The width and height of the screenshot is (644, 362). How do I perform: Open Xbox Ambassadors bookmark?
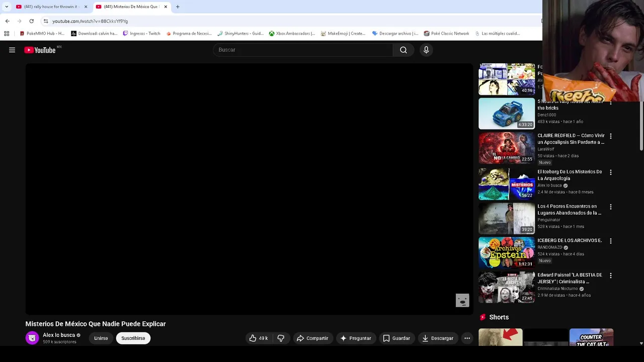[292, 34]
